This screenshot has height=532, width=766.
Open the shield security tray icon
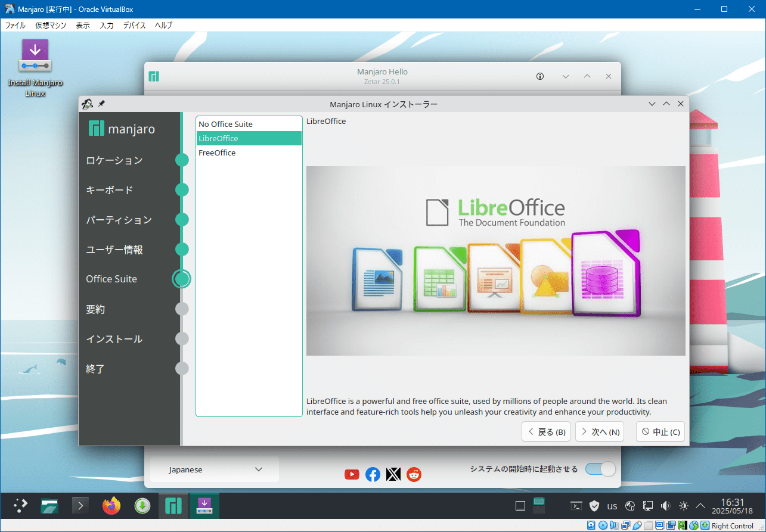pyautogui.click(x=594, y=506)
